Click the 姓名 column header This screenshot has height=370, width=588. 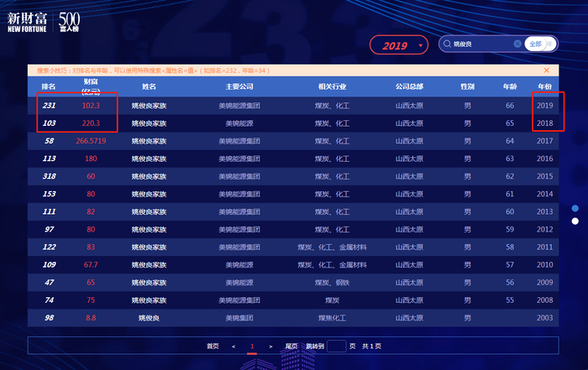coord(149,86)
